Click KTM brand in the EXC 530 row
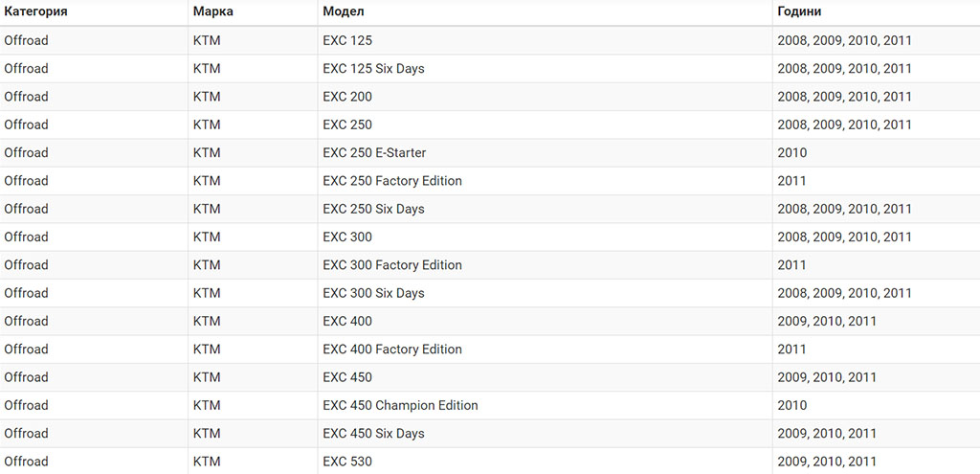Viewport: 980px width, 474px height. (207, 463)
